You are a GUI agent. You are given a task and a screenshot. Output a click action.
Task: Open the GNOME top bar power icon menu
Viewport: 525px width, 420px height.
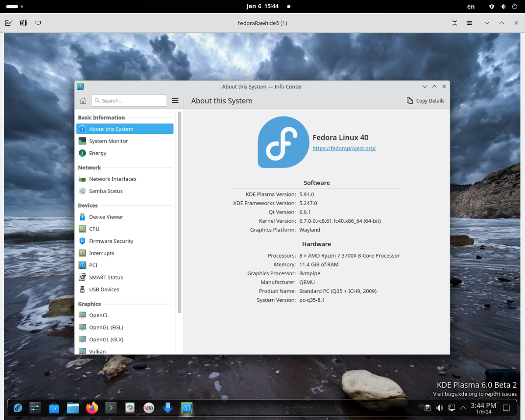point(514,7)
